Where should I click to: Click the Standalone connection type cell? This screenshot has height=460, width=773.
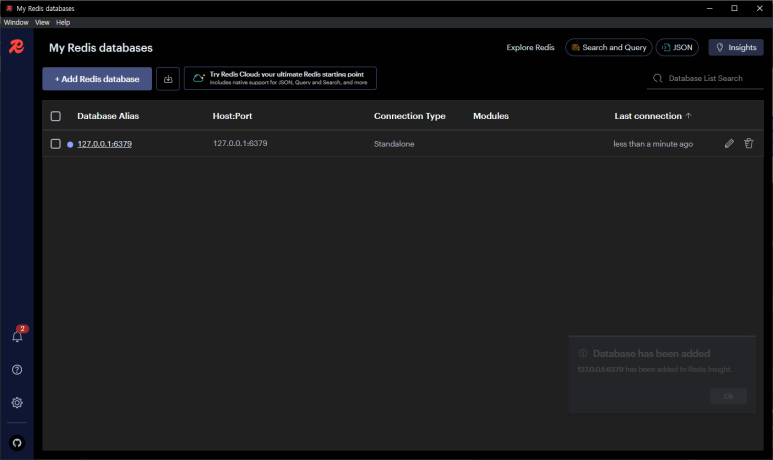pos(394,144)
